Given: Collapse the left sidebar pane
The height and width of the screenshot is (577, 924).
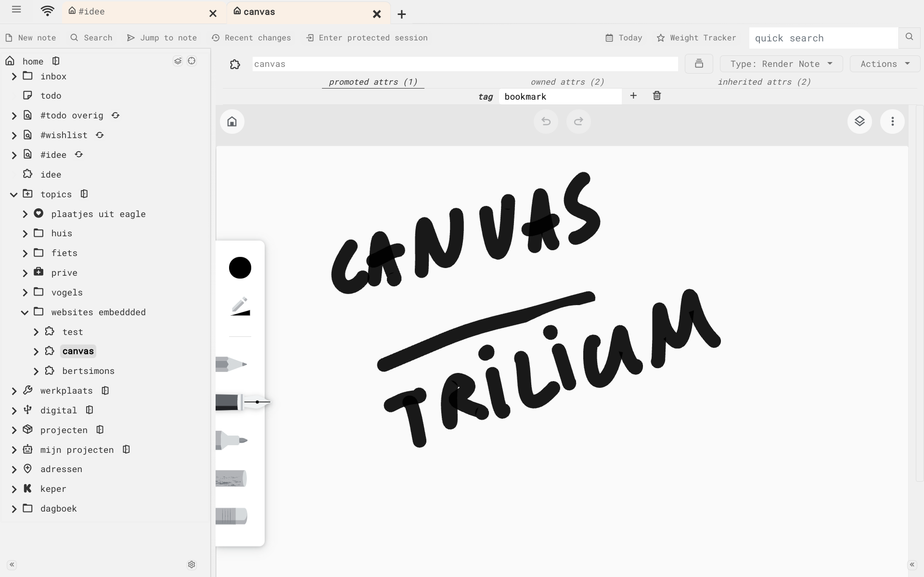Looking at the screenshot, I should 12,564.
